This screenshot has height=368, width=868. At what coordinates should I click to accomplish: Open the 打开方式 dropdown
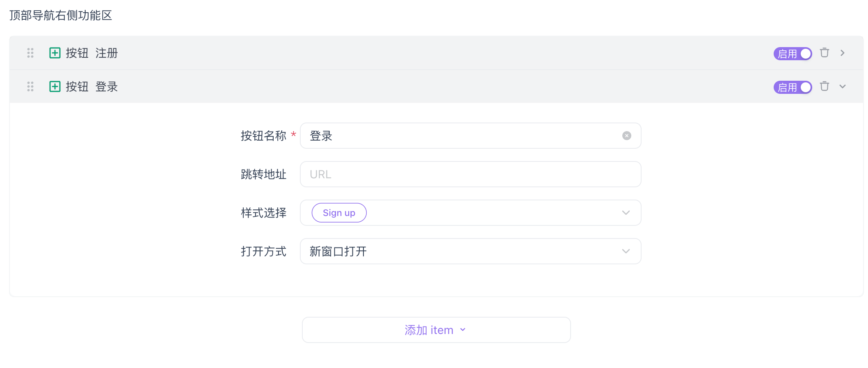point(626,251)
